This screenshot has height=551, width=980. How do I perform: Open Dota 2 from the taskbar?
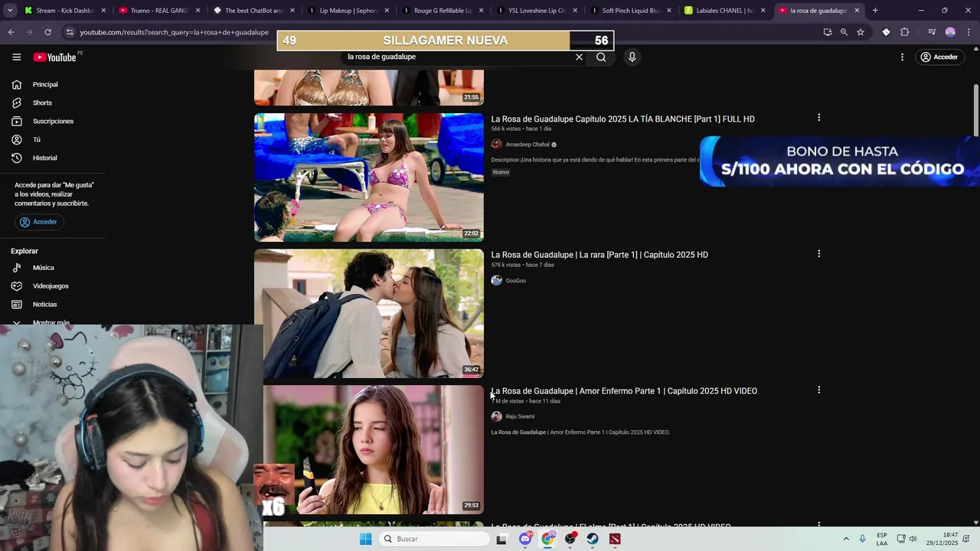tap(615, 539)
